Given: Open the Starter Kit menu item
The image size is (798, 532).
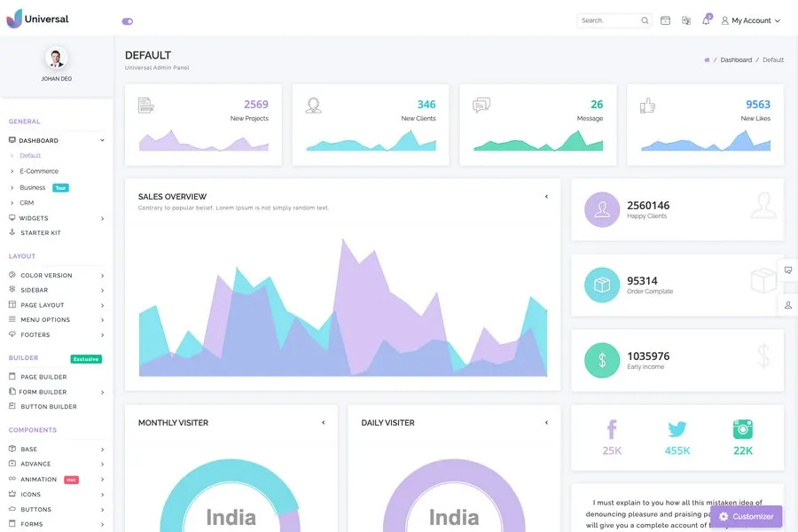Looking at the screenshot, I should tap(41, 233).
